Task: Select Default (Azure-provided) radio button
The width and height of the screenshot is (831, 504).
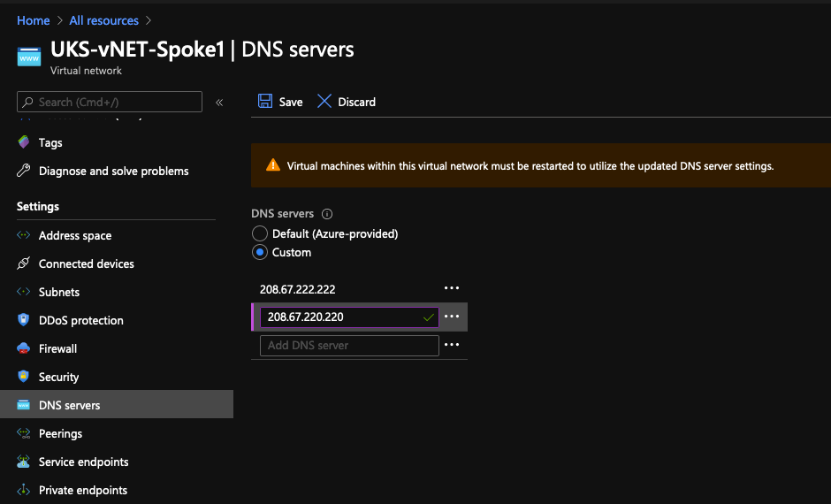Action: point(260,233)
